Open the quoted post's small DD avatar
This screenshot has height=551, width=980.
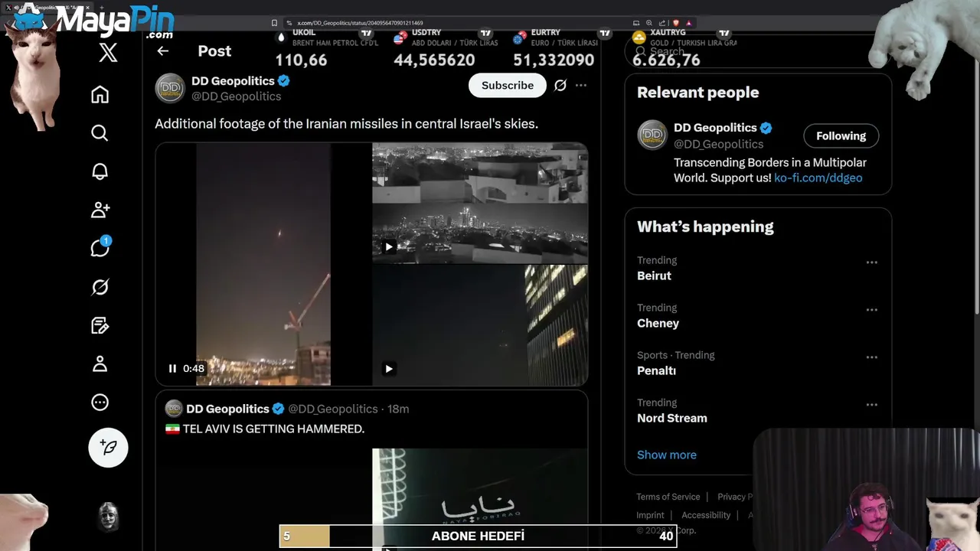point(174,409)
